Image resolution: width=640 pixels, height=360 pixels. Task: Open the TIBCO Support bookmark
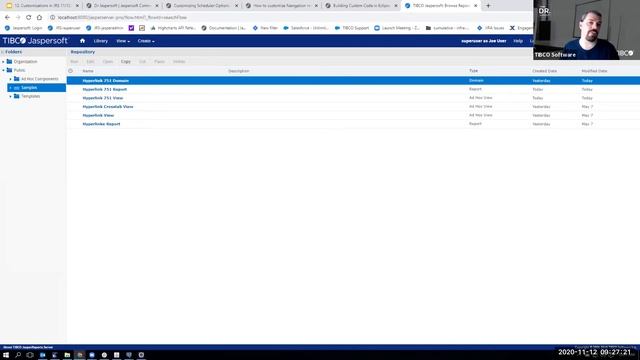click(352, 28)
